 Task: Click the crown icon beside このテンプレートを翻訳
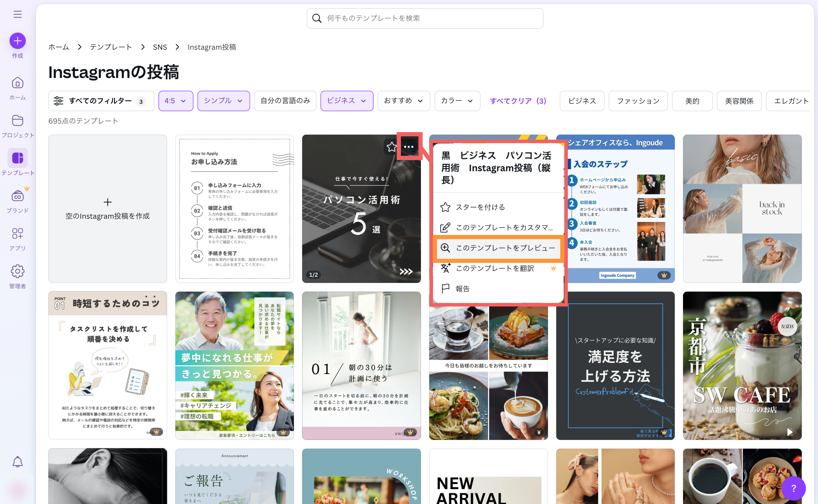point(553,268)
